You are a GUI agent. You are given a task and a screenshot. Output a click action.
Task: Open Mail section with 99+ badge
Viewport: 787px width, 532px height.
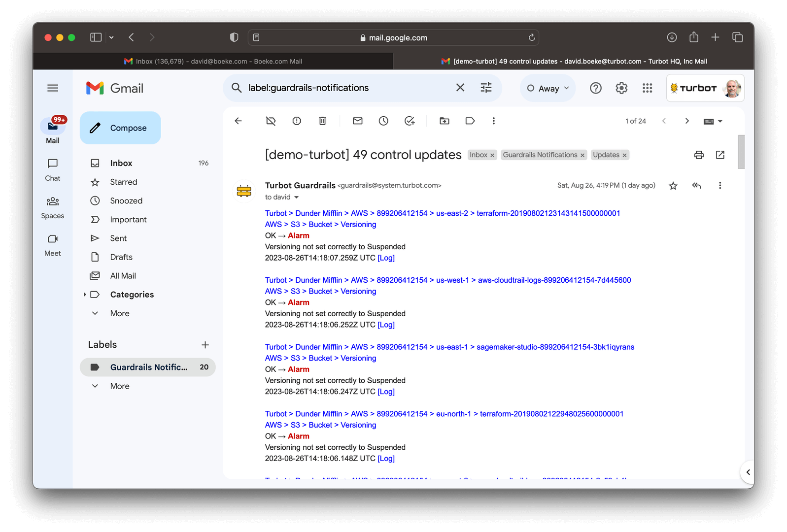[53, 131]
